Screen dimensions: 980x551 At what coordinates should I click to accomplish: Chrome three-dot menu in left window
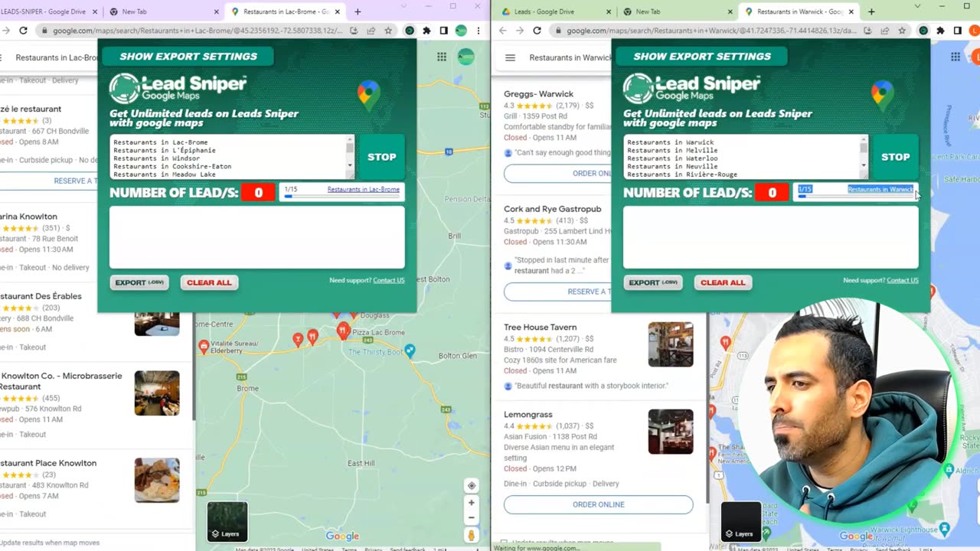coord(478,31)
